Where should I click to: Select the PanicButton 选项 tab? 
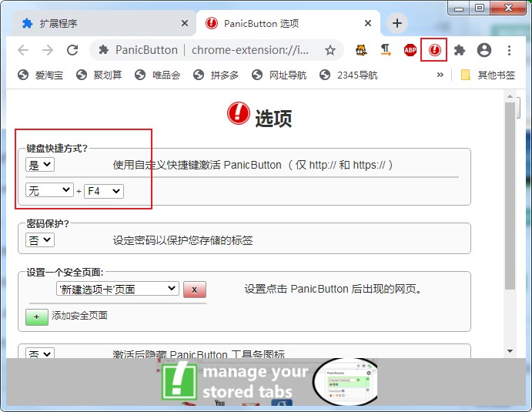[289, 23]
